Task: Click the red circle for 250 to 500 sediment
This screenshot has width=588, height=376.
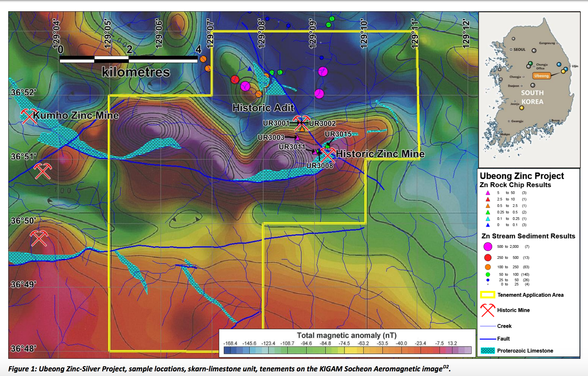Action: tap(487, 257)
